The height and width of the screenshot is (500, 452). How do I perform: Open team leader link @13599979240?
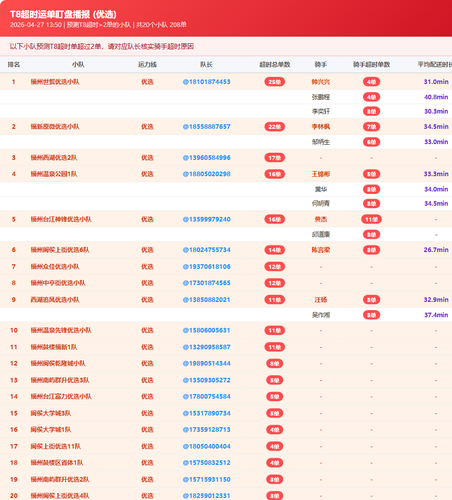click(206, 219)
